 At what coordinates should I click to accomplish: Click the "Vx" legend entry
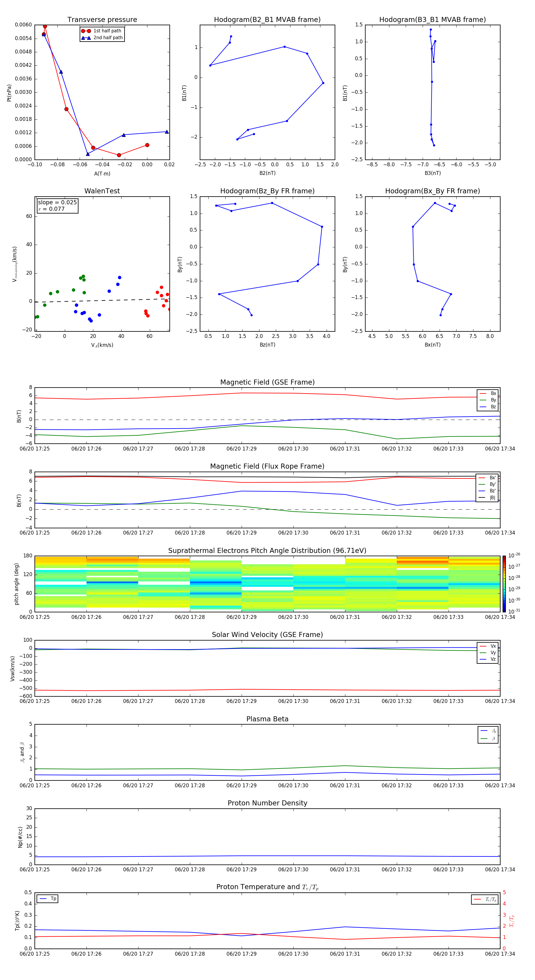[x=488, y=647]
